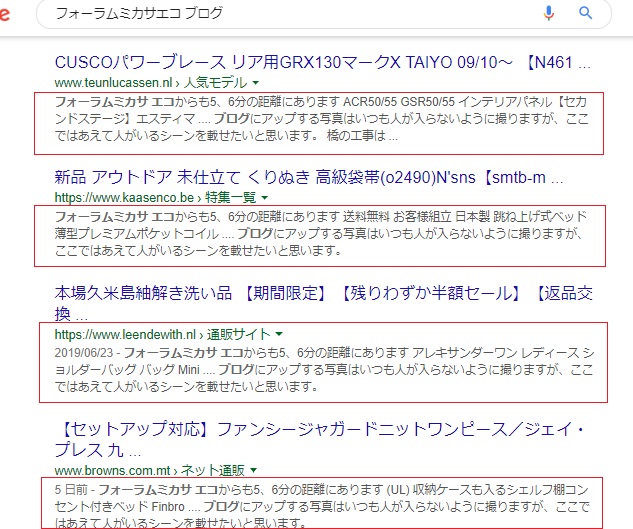
Task: Return home via the partial Google logo
Action: tap(4, 14)
